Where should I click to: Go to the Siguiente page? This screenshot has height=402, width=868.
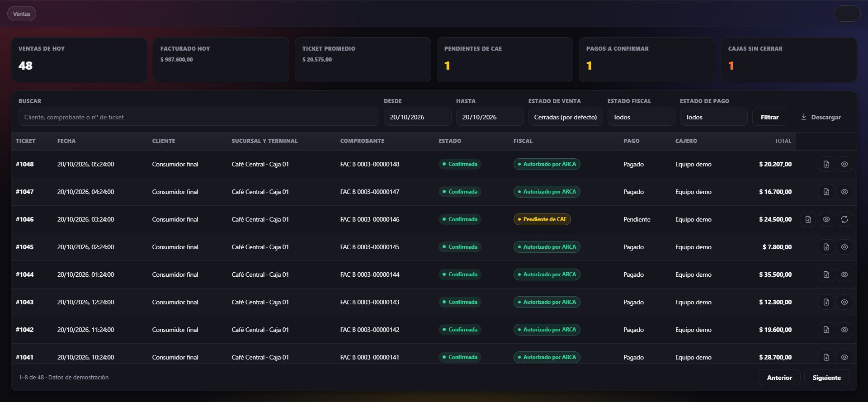(x=826, y=378)
